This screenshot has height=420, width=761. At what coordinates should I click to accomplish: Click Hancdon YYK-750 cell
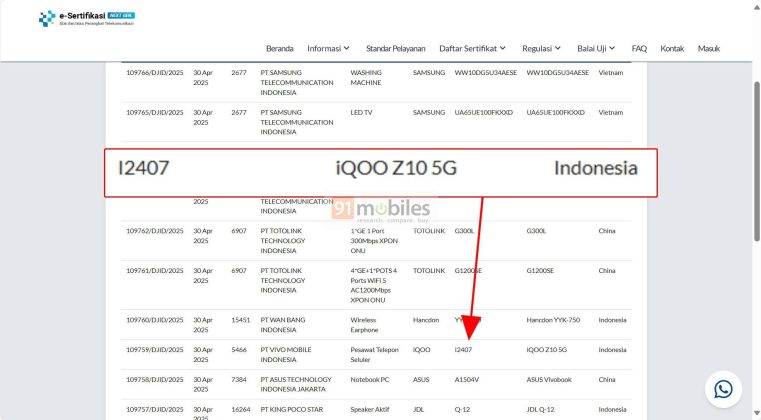(553, 320)
